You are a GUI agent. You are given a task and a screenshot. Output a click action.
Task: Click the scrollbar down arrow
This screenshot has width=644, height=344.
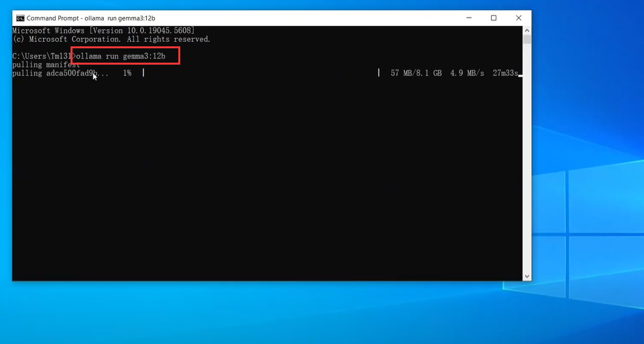pyautogui.click(x=527, y=276)
